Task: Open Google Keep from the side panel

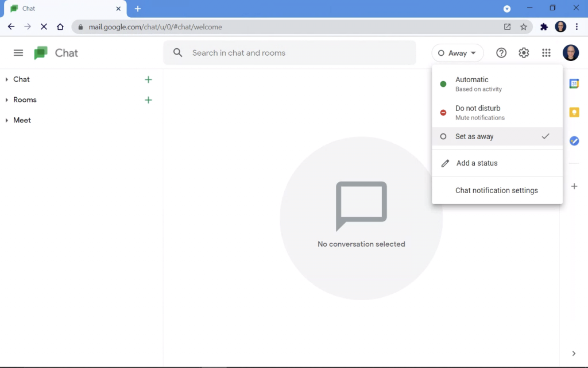Action: pyautogui.click(x=574, y=112)
